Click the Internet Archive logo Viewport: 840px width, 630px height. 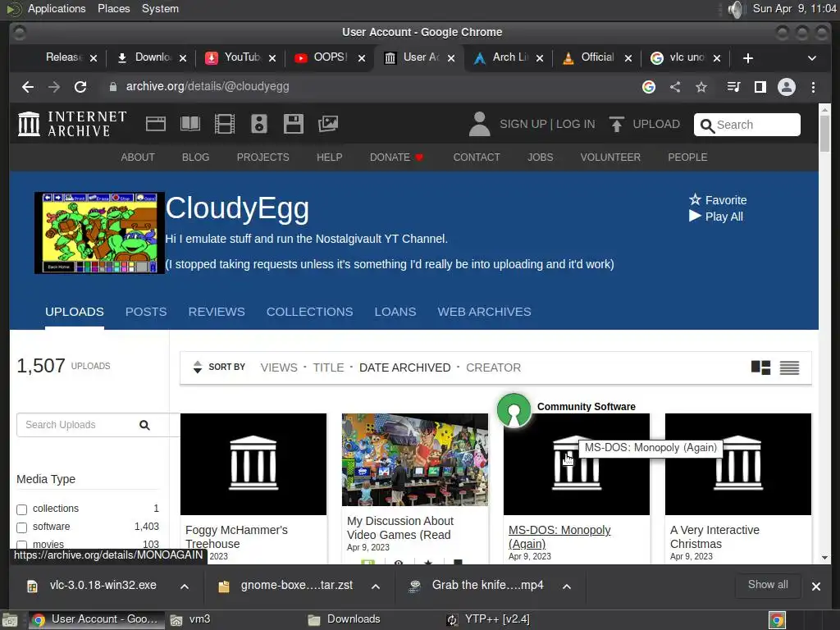click(72, 124)
